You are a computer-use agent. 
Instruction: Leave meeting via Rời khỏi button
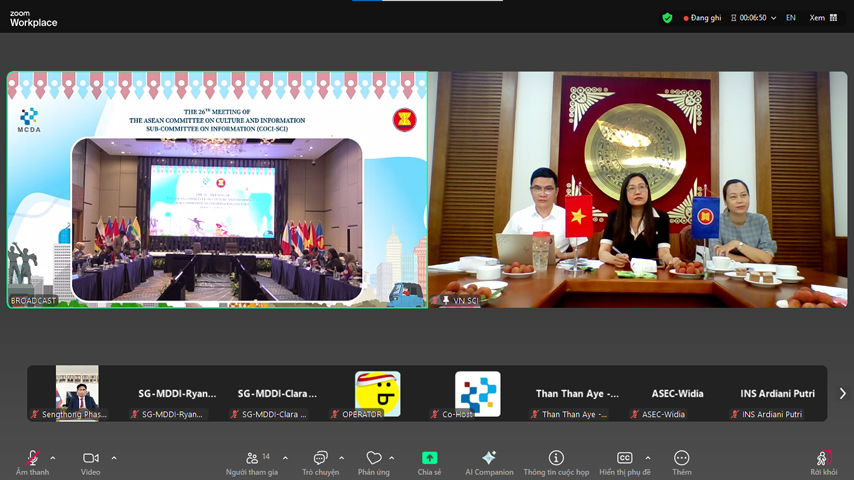824,463
